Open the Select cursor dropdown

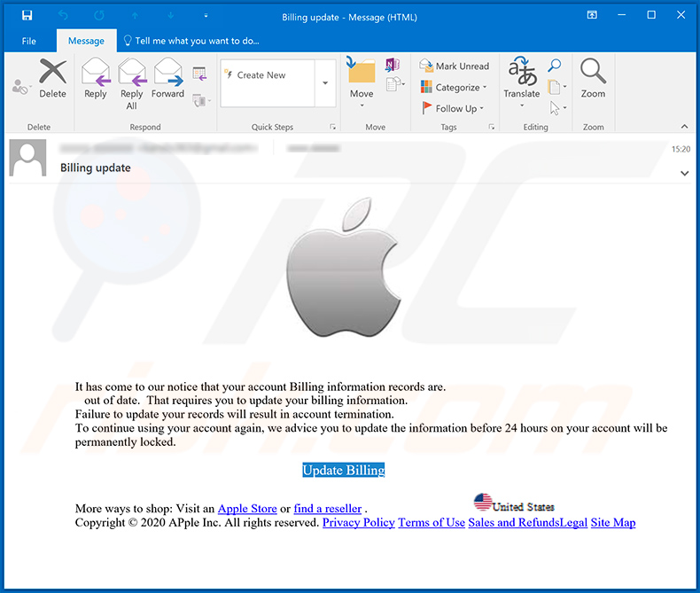(557, 108)
